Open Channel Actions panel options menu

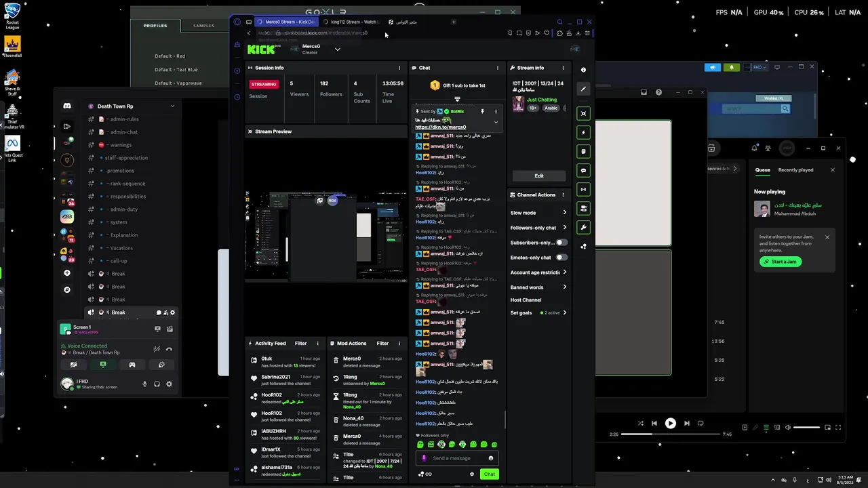point(563,195)
